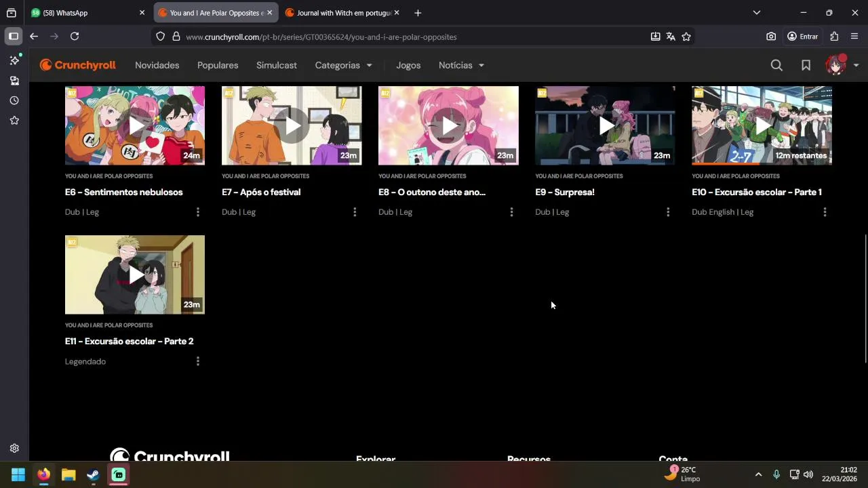Open the Crunchyroll search icon
This screenshot has height=488, width=868.
(776, 65)
